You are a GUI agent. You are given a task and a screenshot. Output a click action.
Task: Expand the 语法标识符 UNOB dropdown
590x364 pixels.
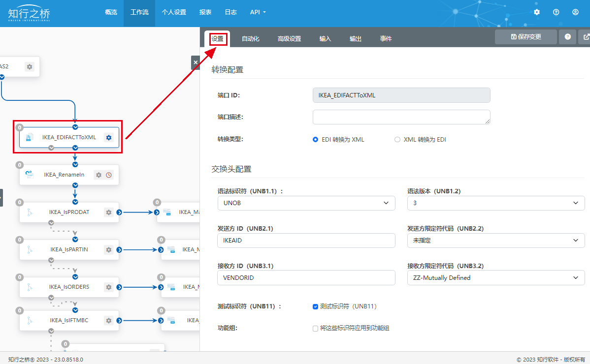306,203
